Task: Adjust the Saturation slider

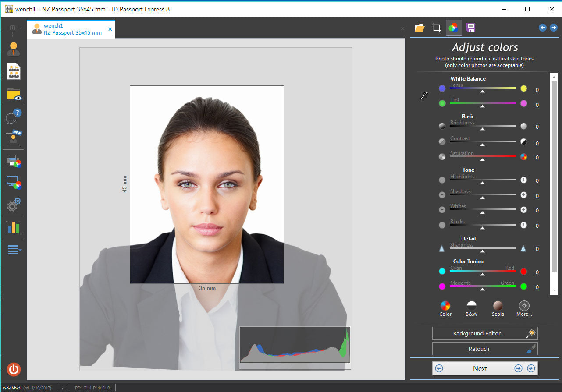Action: 482,159
